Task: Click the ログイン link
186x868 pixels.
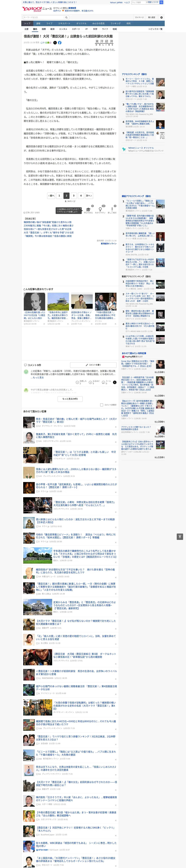Action: tap(57, 11)
